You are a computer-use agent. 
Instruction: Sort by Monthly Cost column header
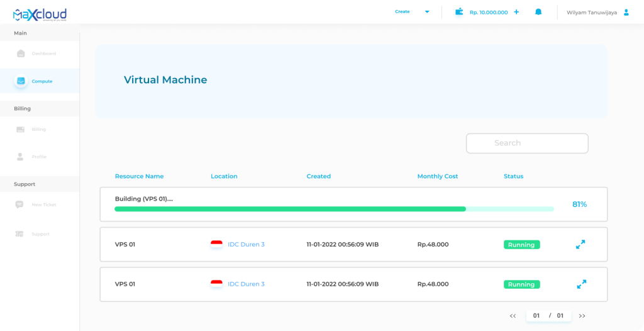(438, 176)
